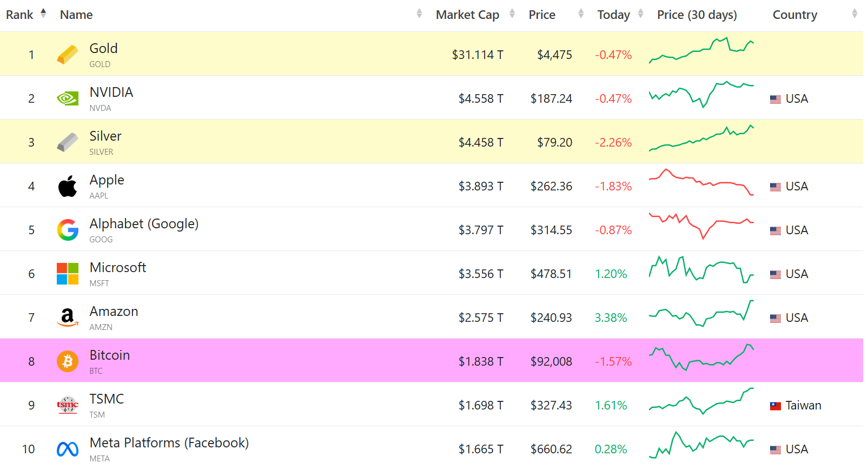
Task: Click the Gold bar icon
Action: pyautogui.click(x=68, y=55)
